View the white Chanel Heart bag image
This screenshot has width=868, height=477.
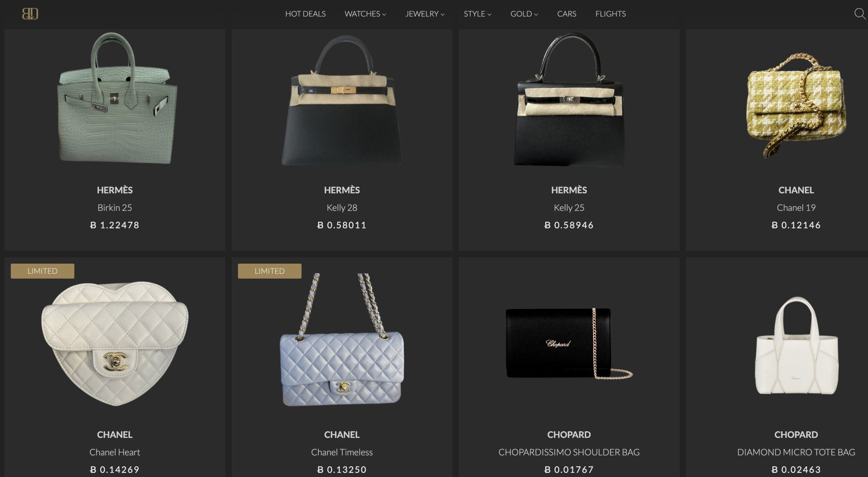[x=115, y=343]
